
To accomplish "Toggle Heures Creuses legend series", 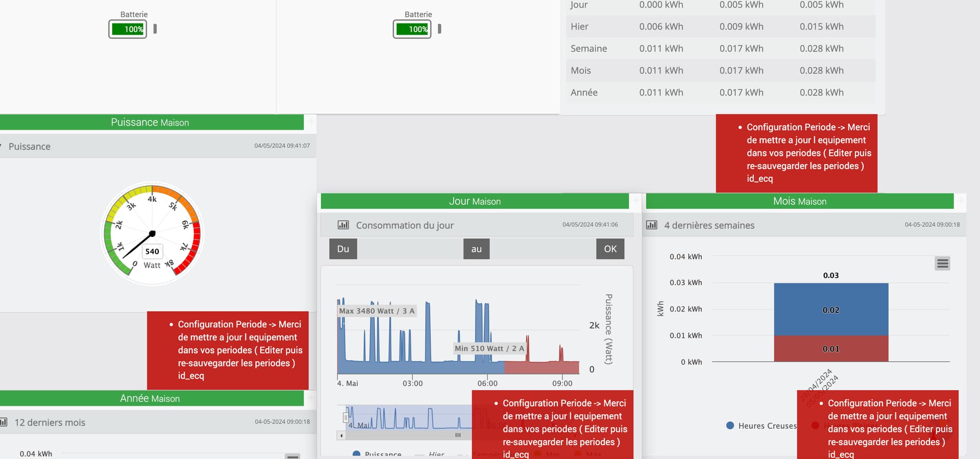I will click(x=762, y=426).
